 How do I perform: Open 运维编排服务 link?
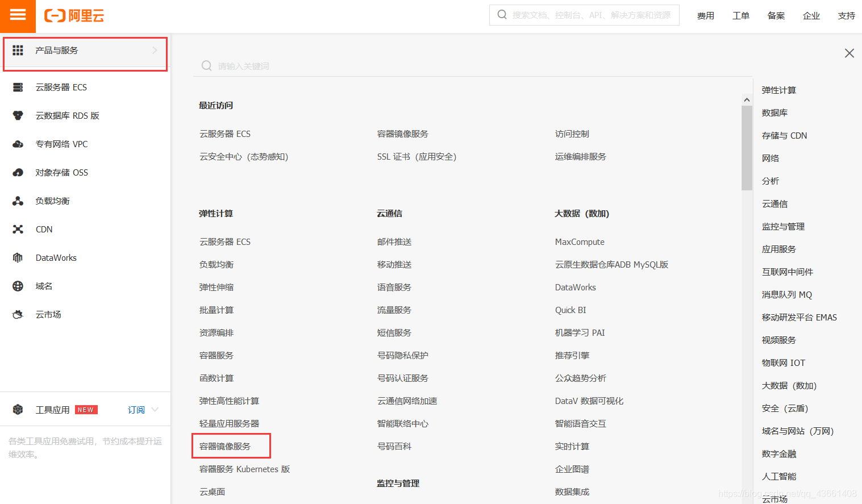pyautogui.click(x=581, y=156)
